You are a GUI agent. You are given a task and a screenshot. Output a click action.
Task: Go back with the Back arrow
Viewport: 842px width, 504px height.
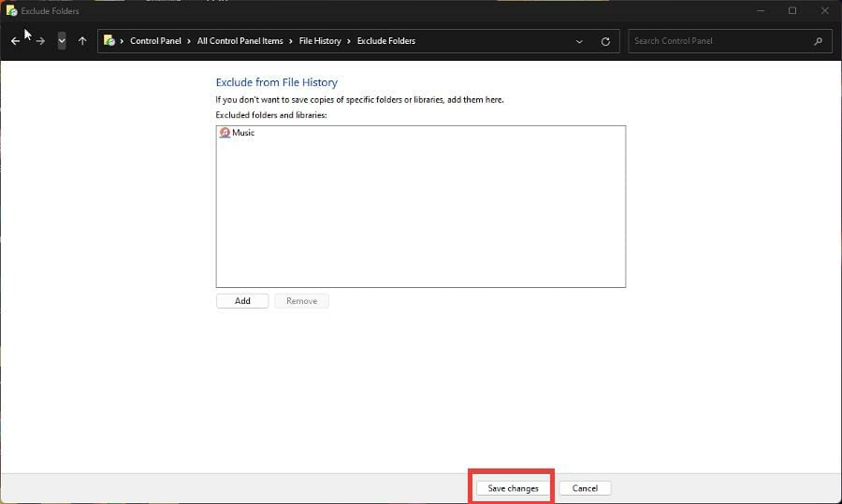click(x=15, y=41)
